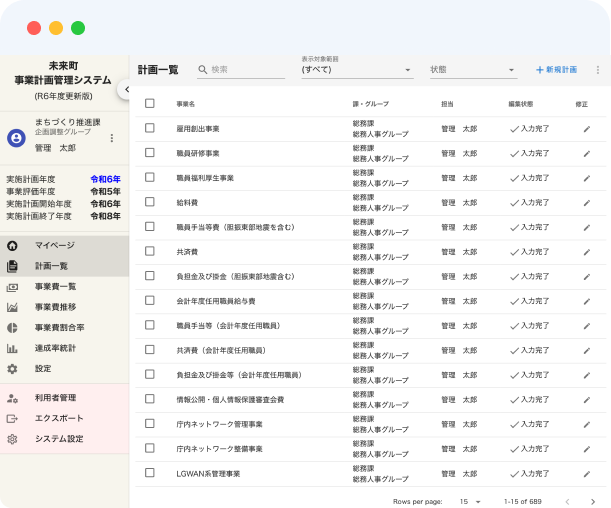Click the pencil edit icon for 雇用創出事業
The height and width of the screenshot is (508, 611).
pyautogui.click(x=587, y=128)
